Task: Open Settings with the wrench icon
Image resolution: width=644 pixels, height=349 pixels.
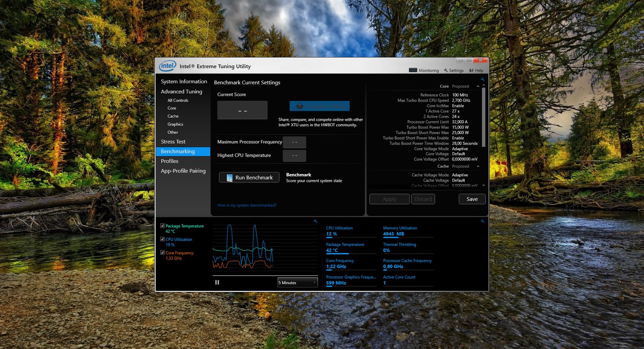Action: 454,70
